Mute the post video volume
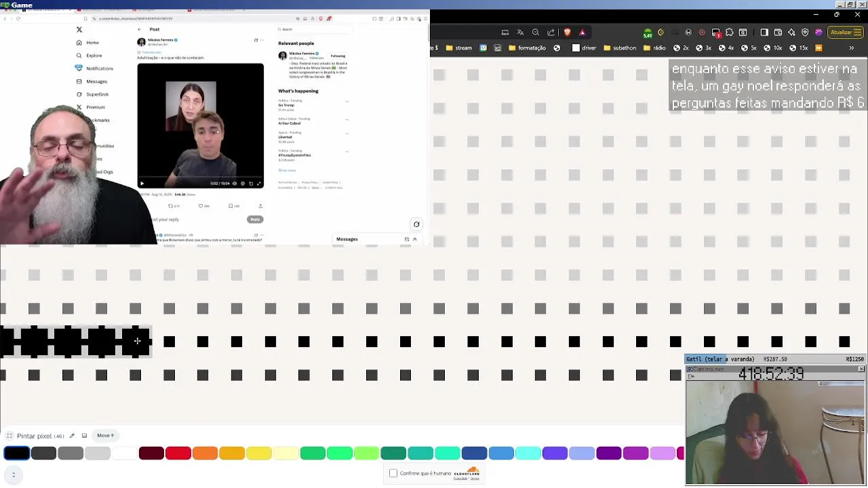 235,184
